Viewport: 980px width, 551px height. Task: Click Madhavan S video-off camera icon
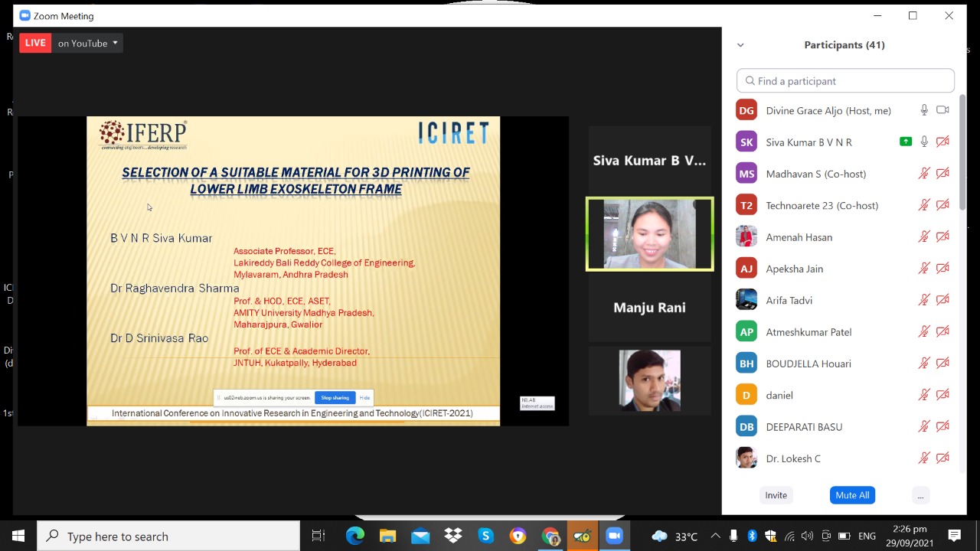click(942, 174)
